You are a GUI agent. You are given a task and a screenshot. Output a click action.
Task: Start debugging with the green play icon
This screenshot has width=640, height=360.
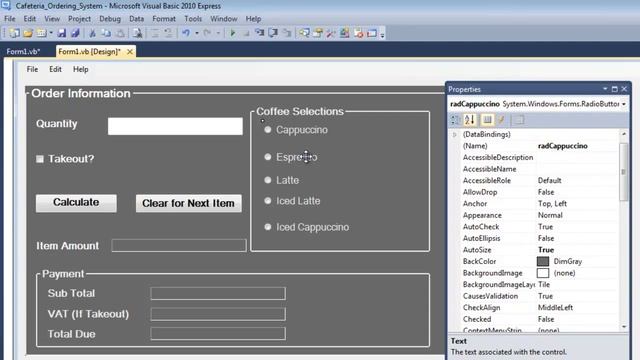pos(233,33)
